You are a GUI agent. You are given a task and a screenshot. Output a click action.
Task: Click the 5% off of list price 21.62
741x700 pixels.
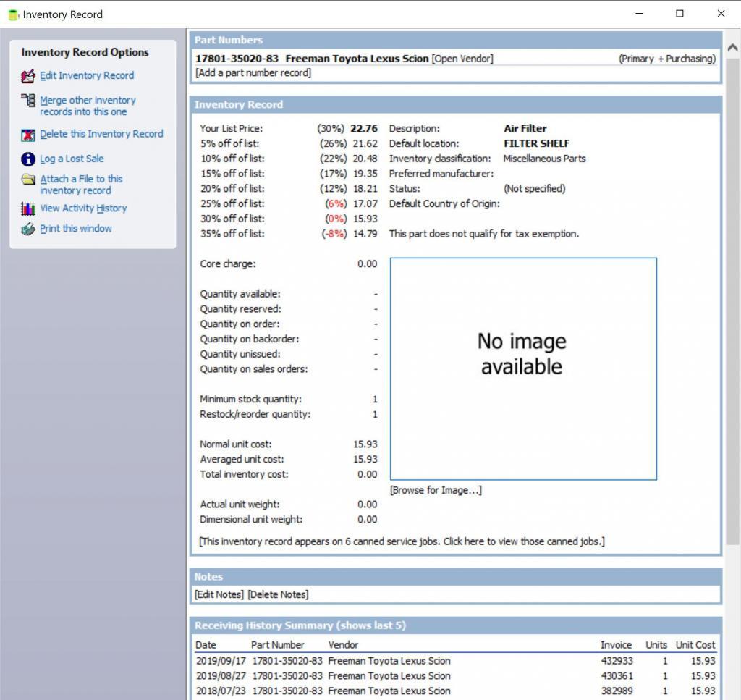(x=365, y=143)
